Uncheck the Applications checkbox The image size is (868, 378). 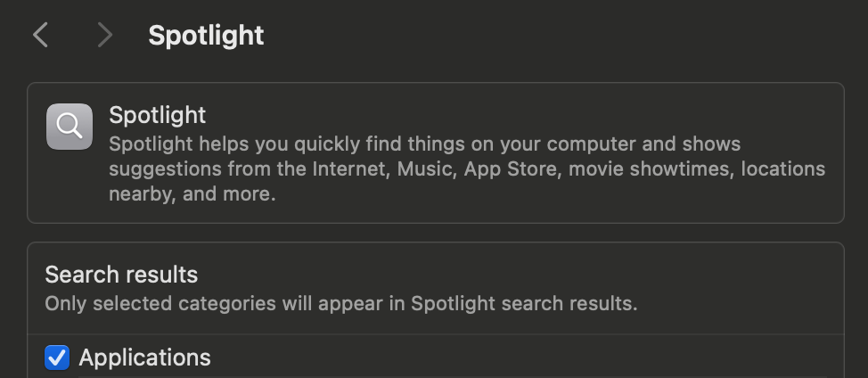tap(57, 358)
